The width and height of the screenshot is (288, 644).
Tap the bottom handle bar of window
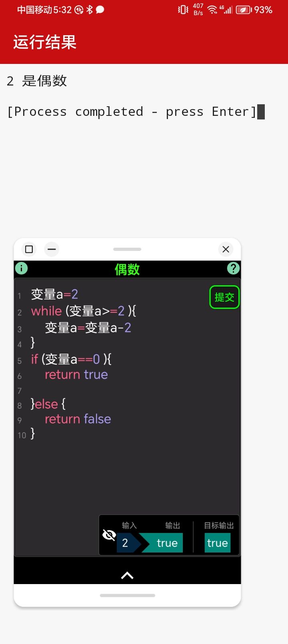pos(127,595)
